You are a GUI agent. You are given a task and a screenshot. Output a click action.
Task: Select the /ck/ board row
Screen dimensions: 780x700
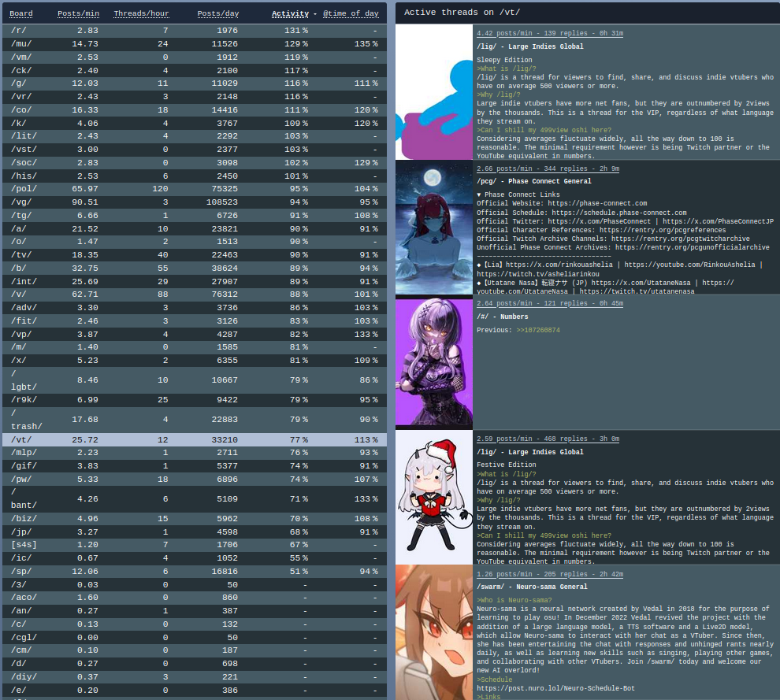195,71
